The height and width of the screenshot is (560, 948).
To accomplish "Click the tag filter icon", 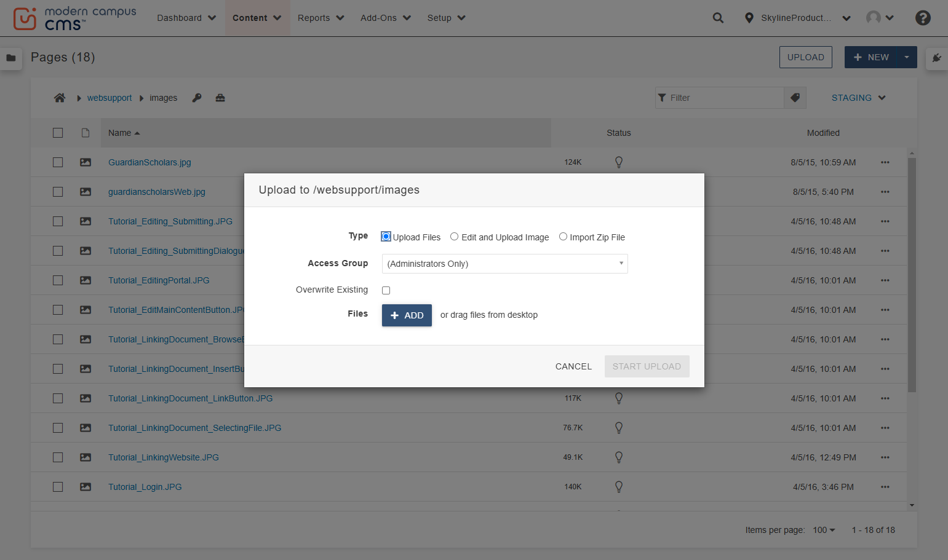I will (795, 98).
